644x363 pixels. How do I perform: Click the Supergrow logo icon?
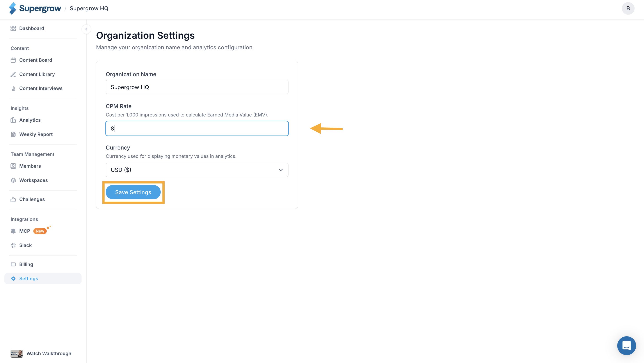(x=12, y=9)
